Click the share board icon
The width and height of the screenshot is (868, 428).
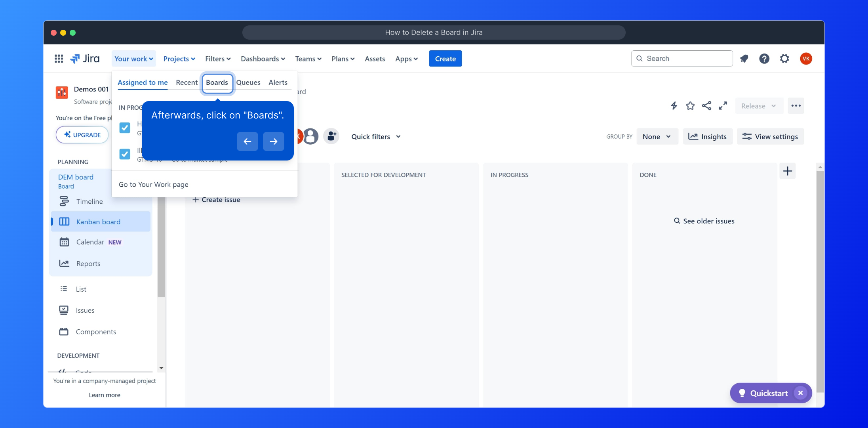coord(706,106)
